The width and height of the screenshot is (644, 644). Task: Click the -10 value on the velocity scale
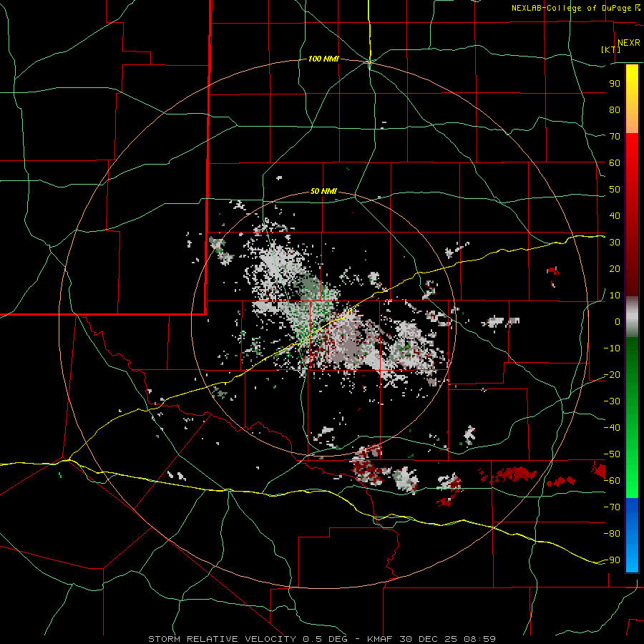coord(612,348)
